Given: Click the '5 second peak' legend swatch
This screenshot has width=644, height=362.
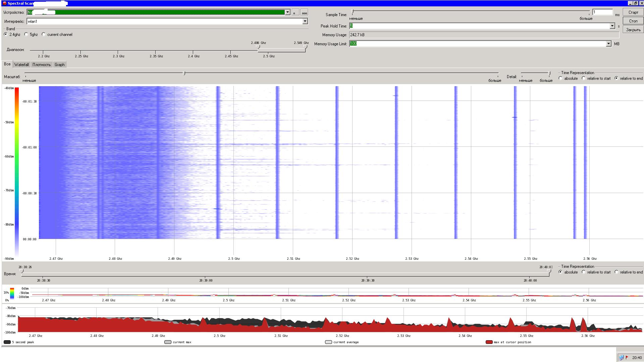Looking at the screenshot, I should coord(7,342).
